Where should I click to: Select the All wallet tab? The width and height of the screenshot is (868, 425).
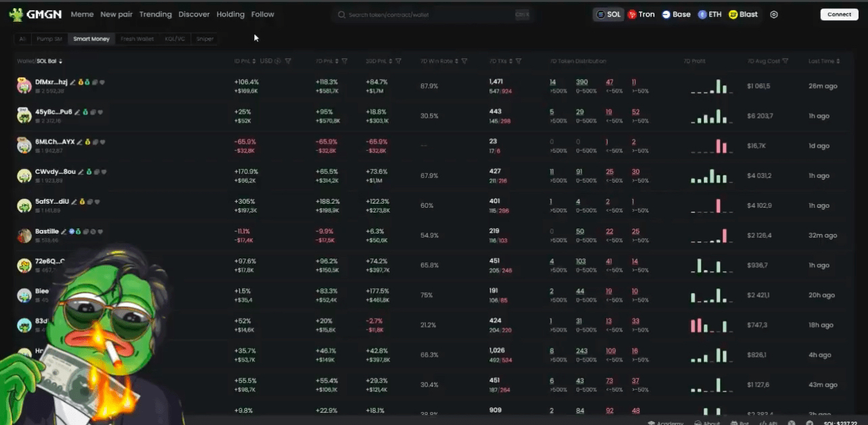(22, 39)
